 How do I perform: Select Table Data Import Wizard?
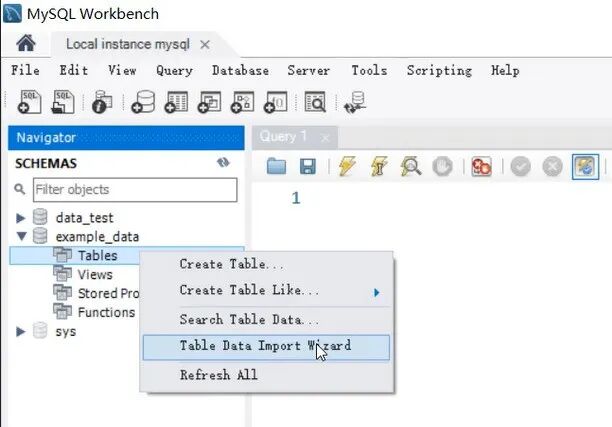coord(267,347)
